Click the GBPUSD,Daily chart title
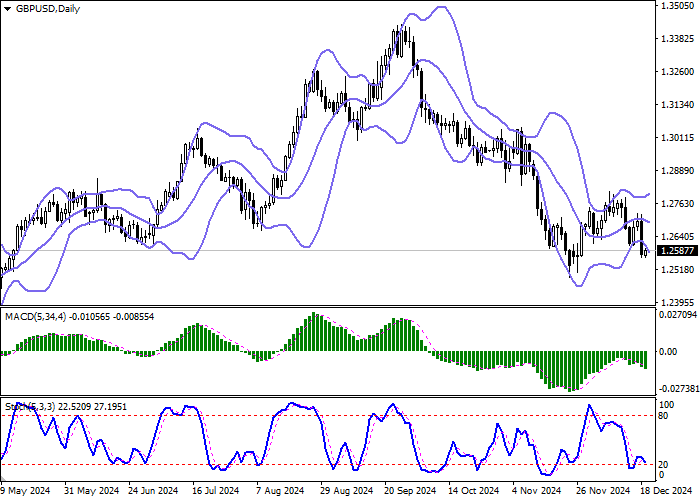 tap(48, 9)
